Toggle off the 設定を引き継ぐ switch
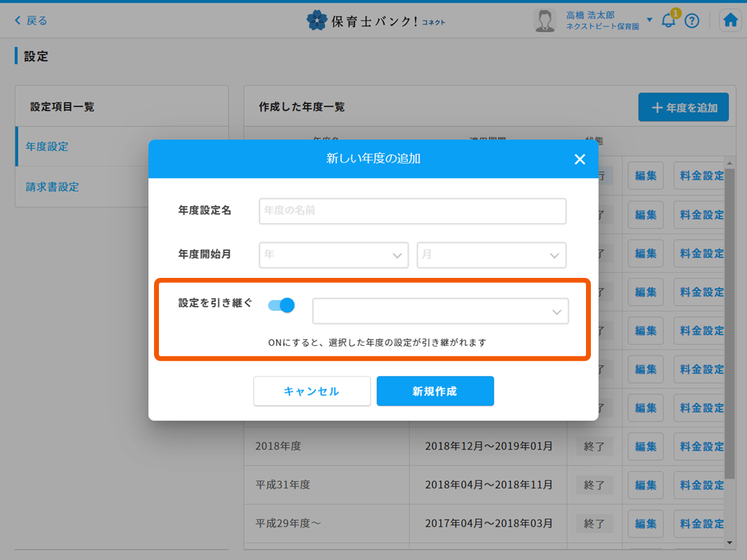The width and height of the screenshot is (747, 560). pos(281,305)
